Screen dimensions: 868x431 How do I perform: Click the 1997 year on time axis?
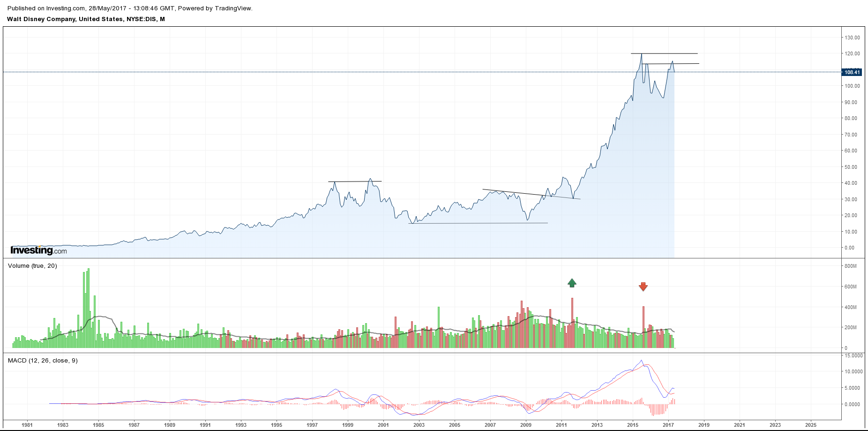click(x=312, y=425)
